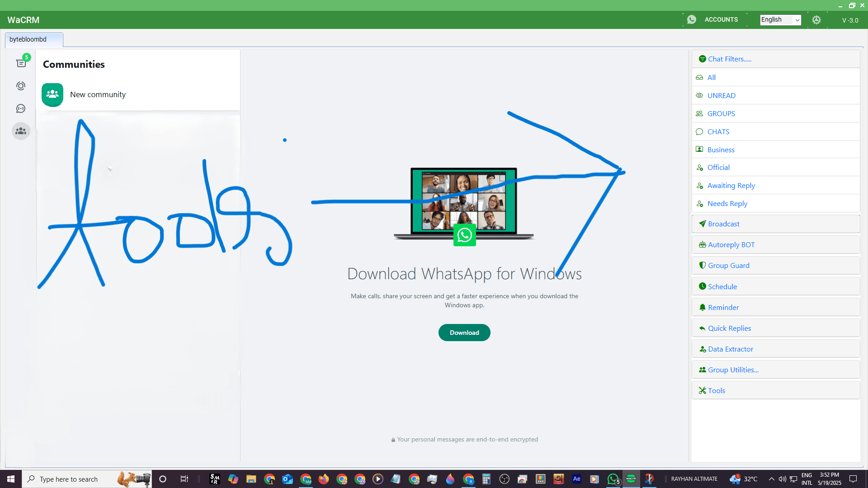Image resolution: width=868 pixels, height=488 pixels.
Task: Click the Communities heading
Action: (74, 64)
